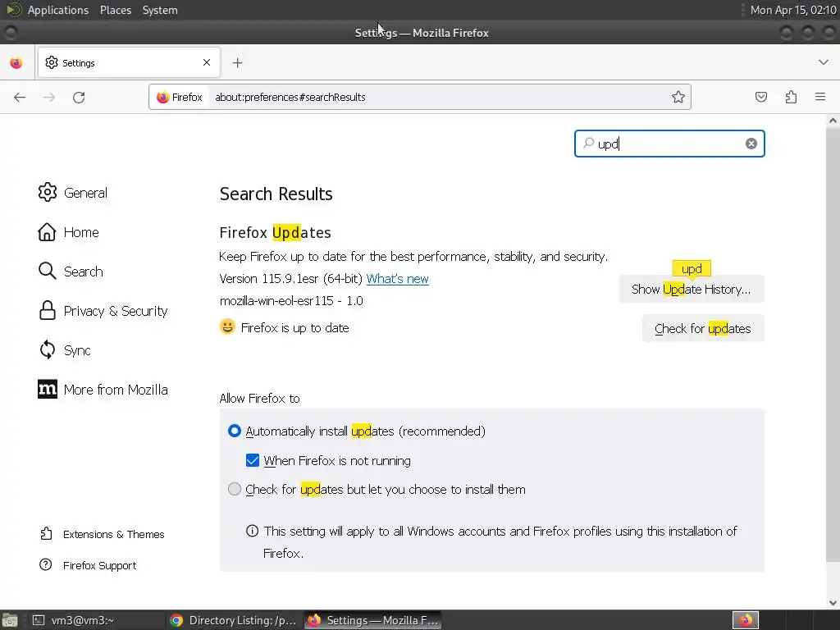Click Check for updates button

tap(703, 328)
